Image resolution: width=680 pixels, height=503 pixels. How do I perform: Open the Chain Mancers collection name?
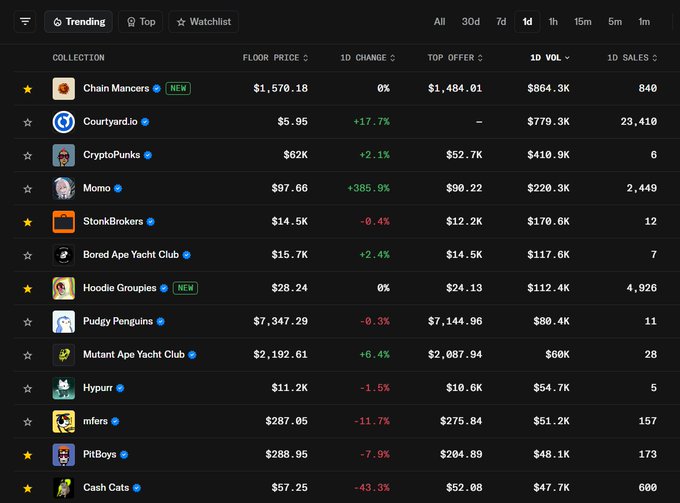pos(116,88)
